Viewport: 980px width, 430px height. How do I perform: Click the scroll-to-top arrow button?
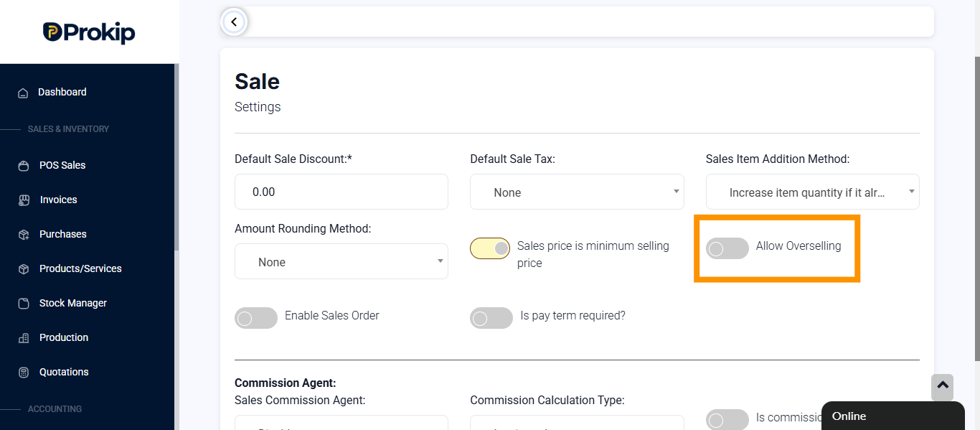click(x=943, y=388)
